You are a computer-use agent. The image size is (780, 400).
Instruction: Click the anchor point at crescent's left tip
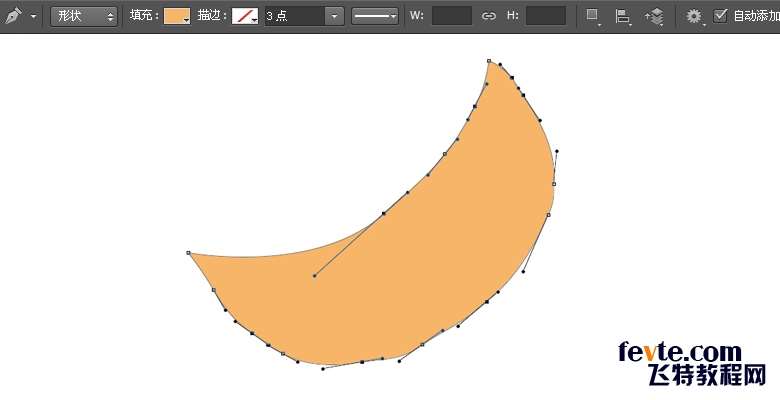tap(188, 253)
